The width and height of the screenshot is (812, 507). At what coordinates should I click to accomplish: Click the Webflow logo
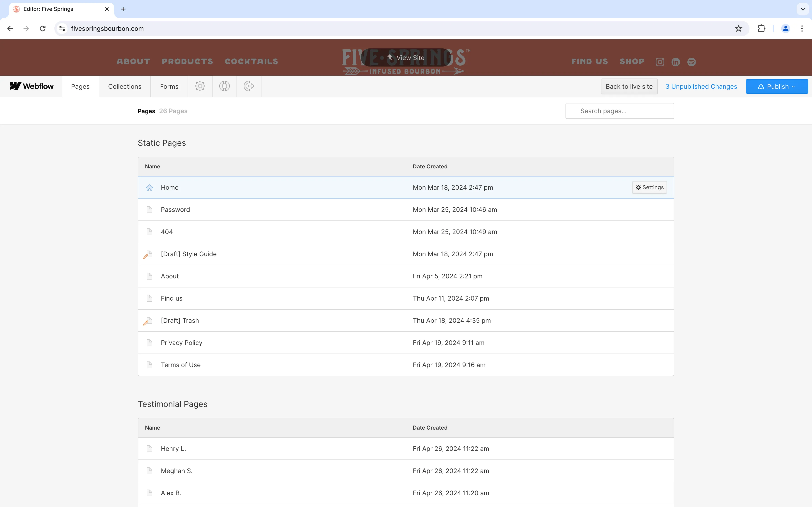coord(31,86)
